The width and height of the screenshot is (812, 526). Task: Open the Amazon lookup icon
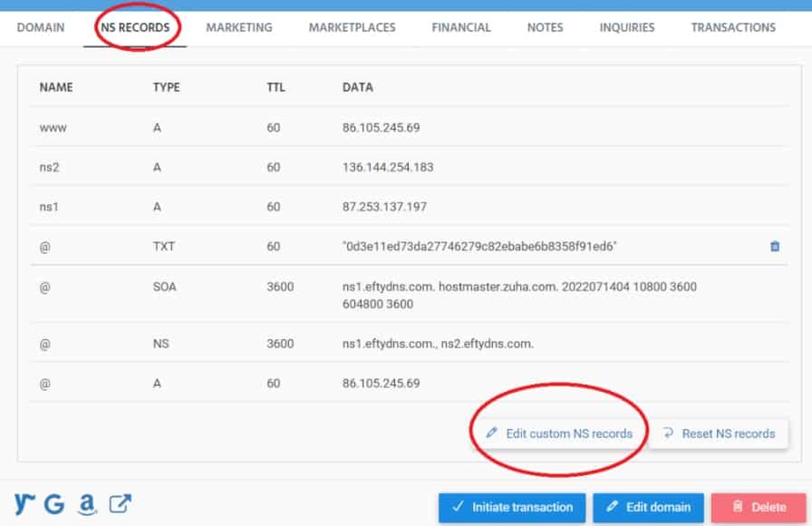coord(87,503)
